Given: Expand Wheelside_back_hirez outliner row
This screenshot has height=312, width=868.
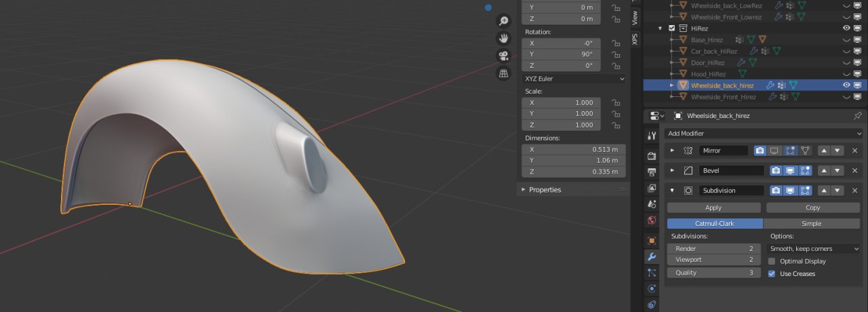Looking at the screenshot, I should pos(672,85).
